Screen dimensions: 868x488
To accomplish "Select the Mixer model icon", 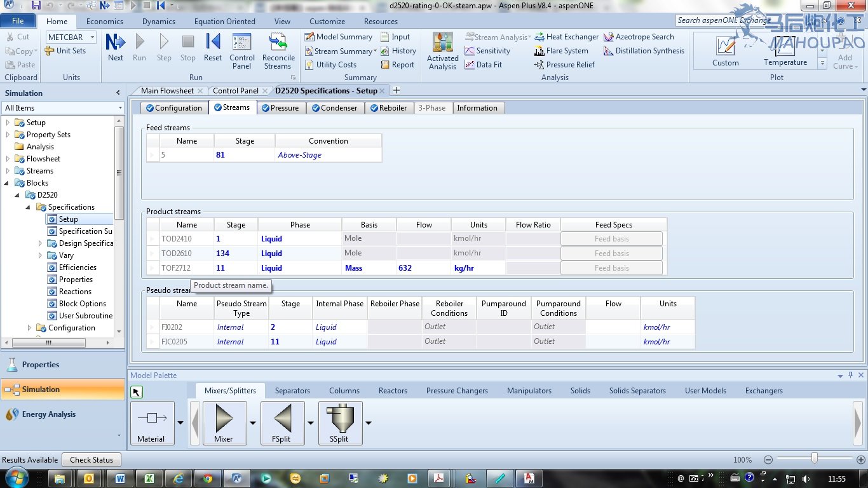I will coord(224,423).
